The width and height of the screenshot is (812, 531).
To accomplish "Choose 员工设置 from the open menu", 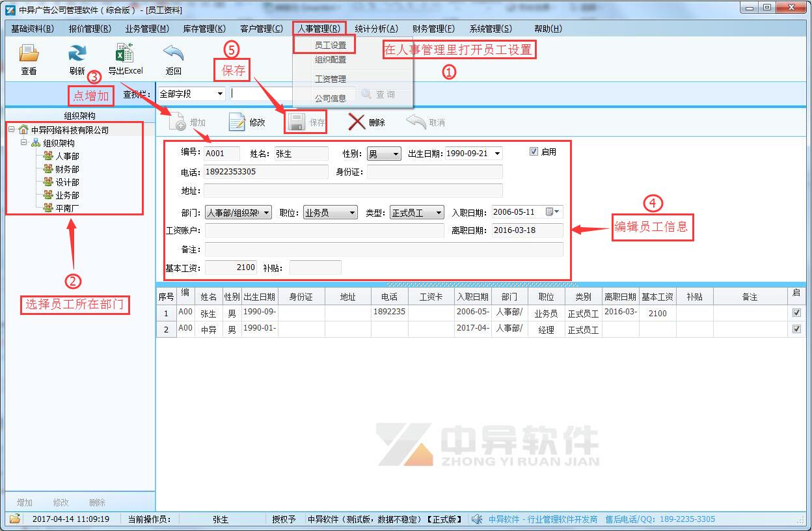I will (x=331, y=45).
